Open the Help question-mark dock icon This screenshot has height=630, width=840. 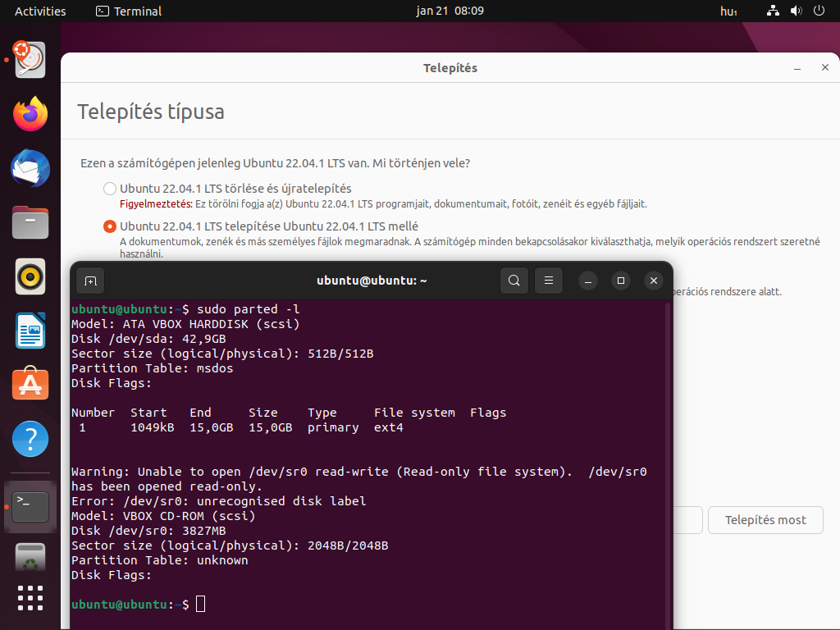click(30, 439)
